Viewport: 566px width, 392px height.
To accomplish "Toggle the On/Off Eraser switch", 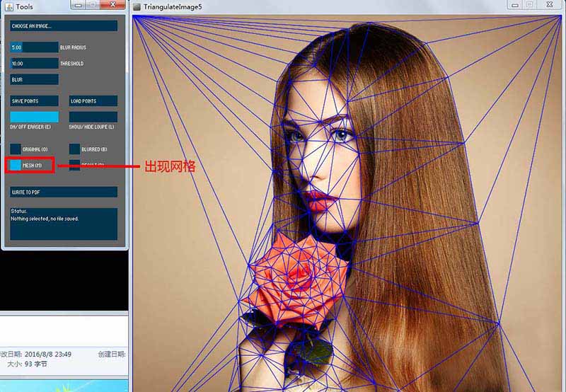I will pos(34,117).
